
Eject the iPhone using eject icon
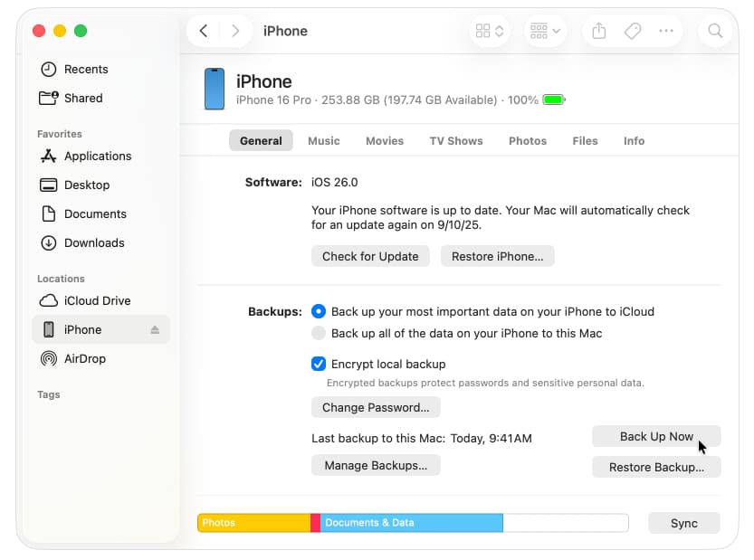pos(155,329)
